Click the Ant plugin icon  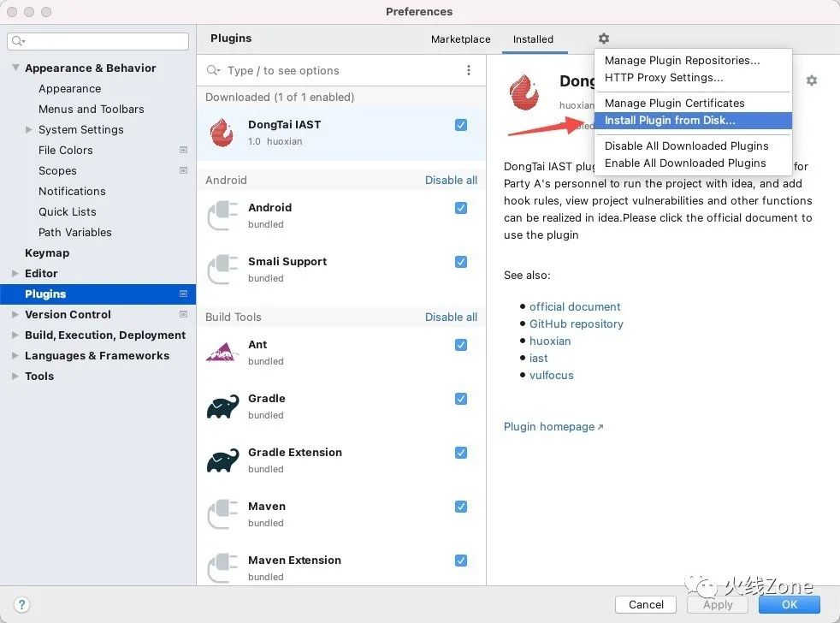(222, 353)
